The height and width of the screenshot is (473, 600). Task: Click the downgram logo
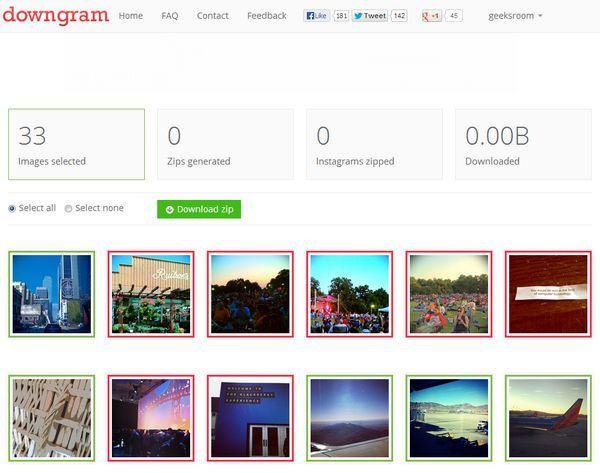click(56, 16)
